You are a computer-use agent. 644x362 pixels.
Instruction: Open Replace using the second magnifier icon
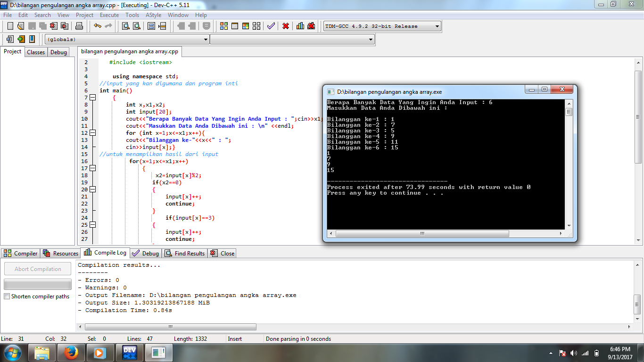pyautogui.click(x=137, y=26)
